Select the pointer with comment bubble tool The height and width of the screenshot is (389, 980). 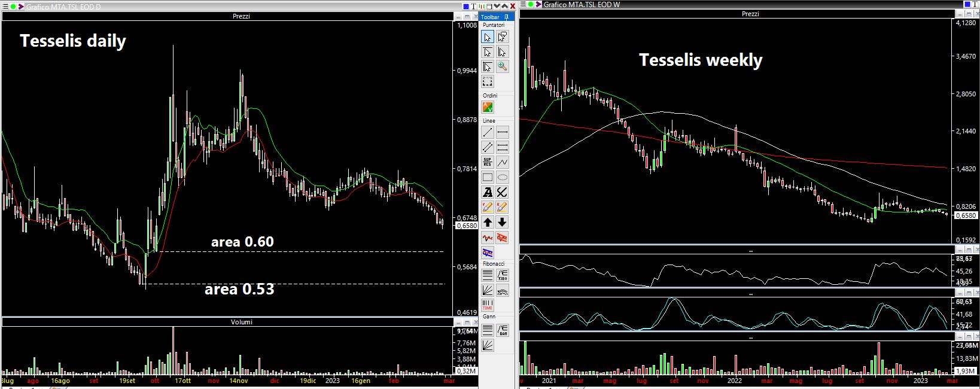(503, 37)
